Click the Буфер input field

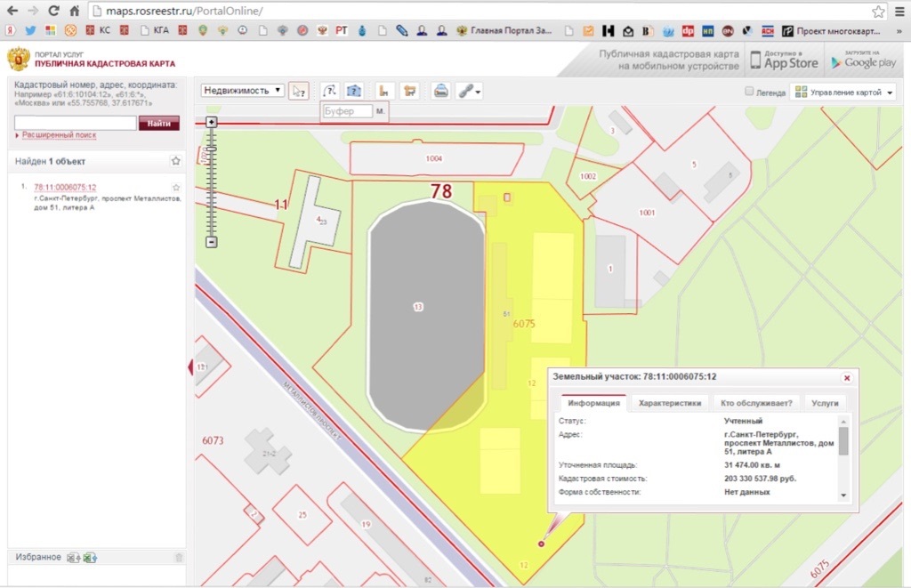click(x=347, y=112)
